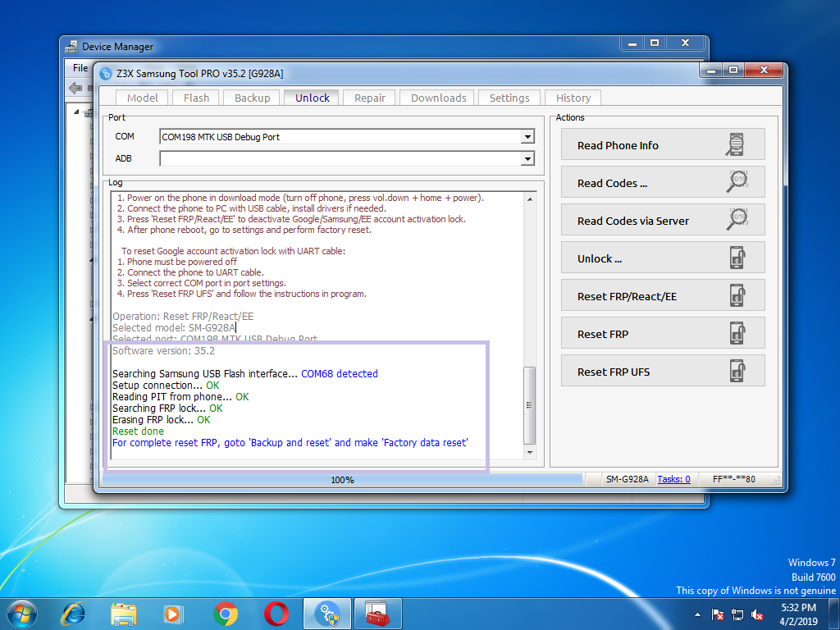Click the network status tray icon
Image resolution: width=840 pixels, height=630 pixels.
tap(737, 614)
